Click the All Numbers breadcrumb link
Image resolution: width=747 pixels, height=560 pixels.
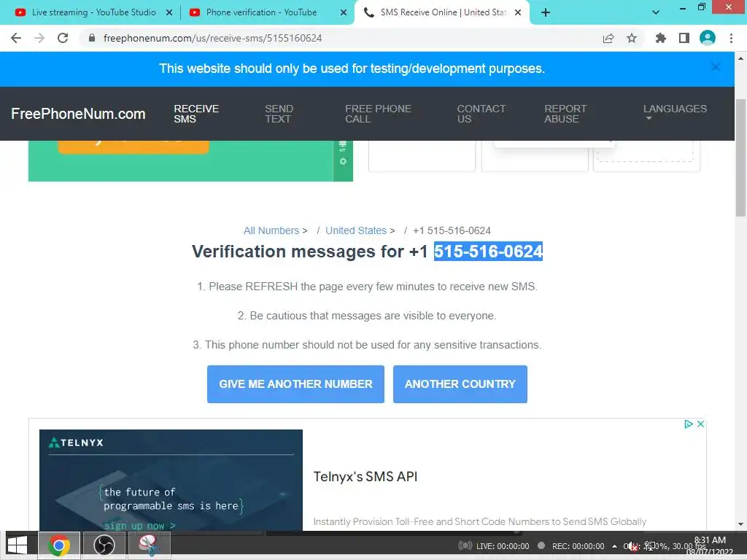[x=271, y=230]
